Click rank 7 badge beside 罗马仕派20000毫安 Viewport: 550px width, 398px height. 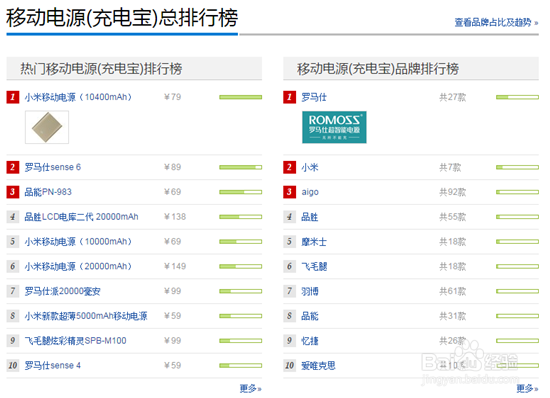[x=13, y=291]
